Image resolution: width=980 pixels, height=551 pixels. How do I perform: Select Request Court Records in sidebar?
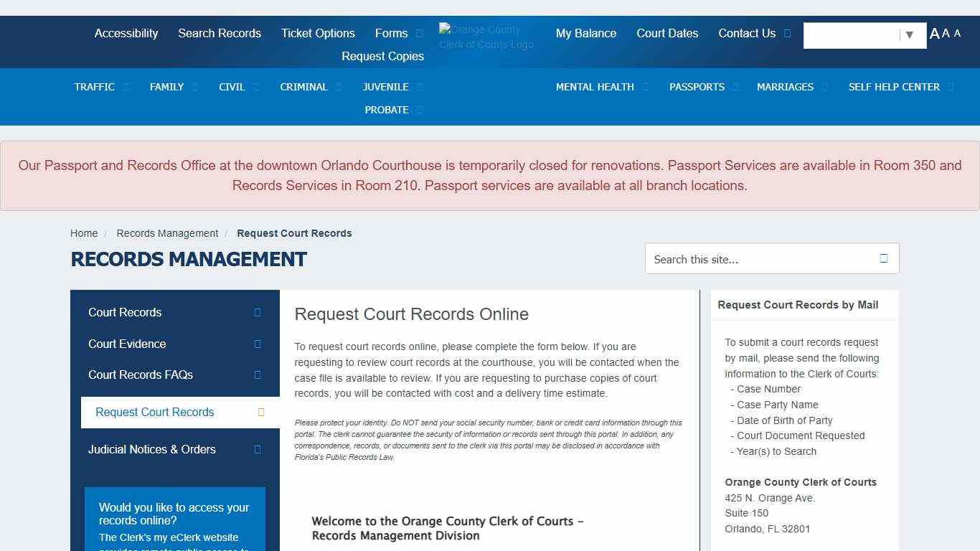[155, 412]
